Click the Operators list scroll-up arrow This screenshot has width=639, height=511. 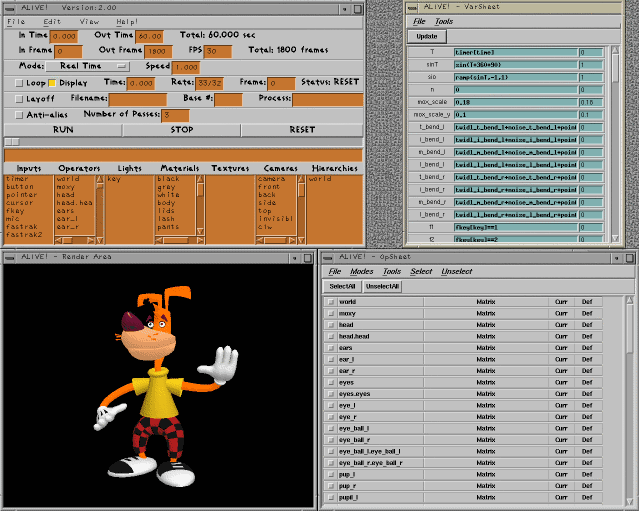(x=98, y=179)
